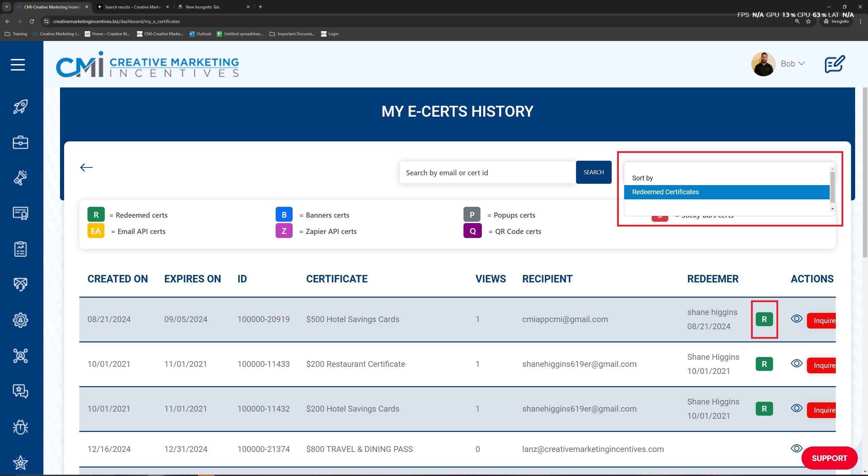Viewport: 868px width, 476px height.
Task: View certificate 100000-20919 via eye icon
Action: coord(796,319)
